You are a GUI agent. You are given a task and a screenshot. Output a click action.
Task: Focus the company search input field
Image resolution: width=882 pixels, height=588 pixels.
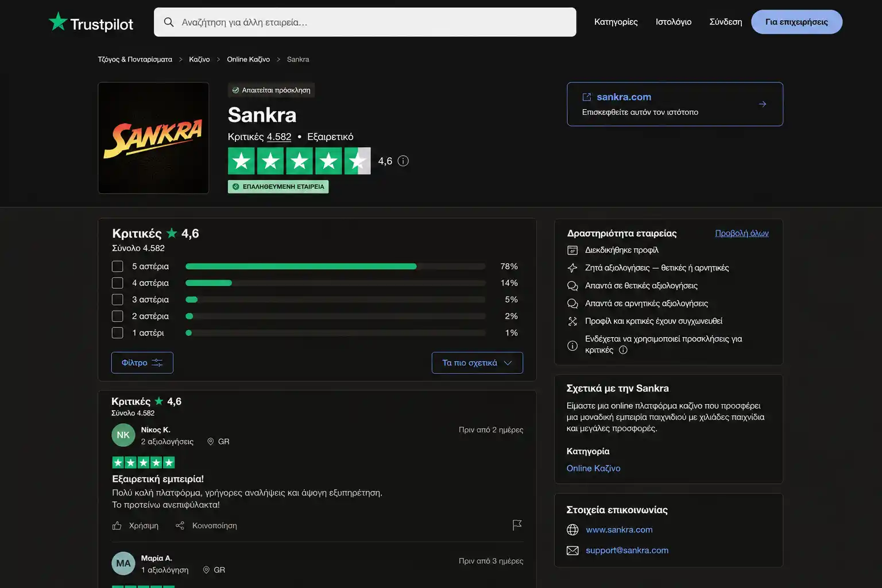pyautogui.click(x=365, y=22)
